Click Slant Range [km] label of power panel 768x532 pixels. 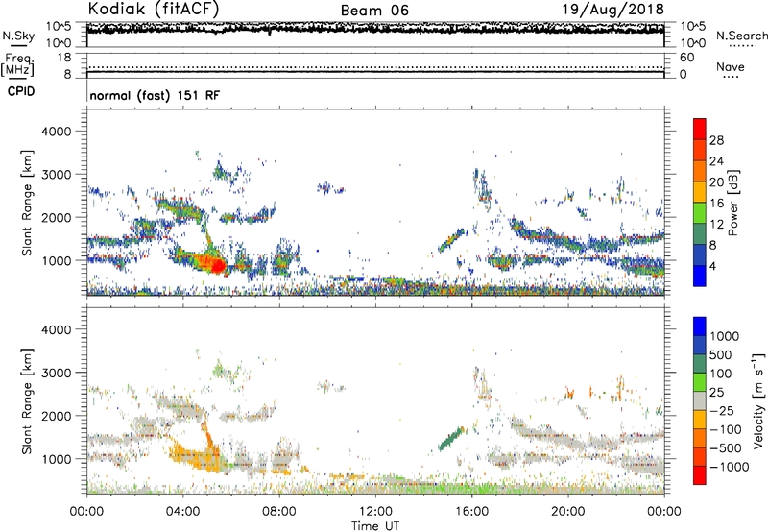tap(27, 204)
